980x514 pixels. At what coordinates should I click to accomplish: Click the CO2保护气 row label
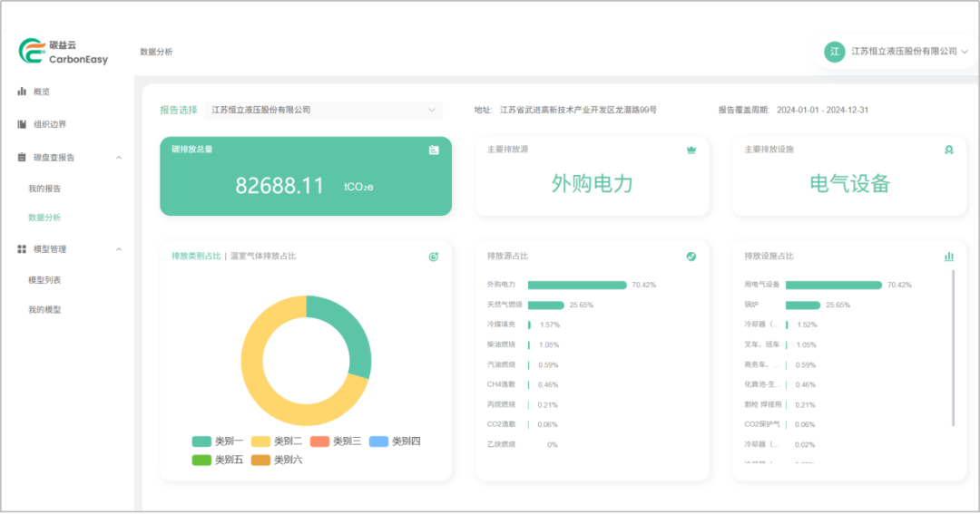pyautogui.click(x=762, y=424)
